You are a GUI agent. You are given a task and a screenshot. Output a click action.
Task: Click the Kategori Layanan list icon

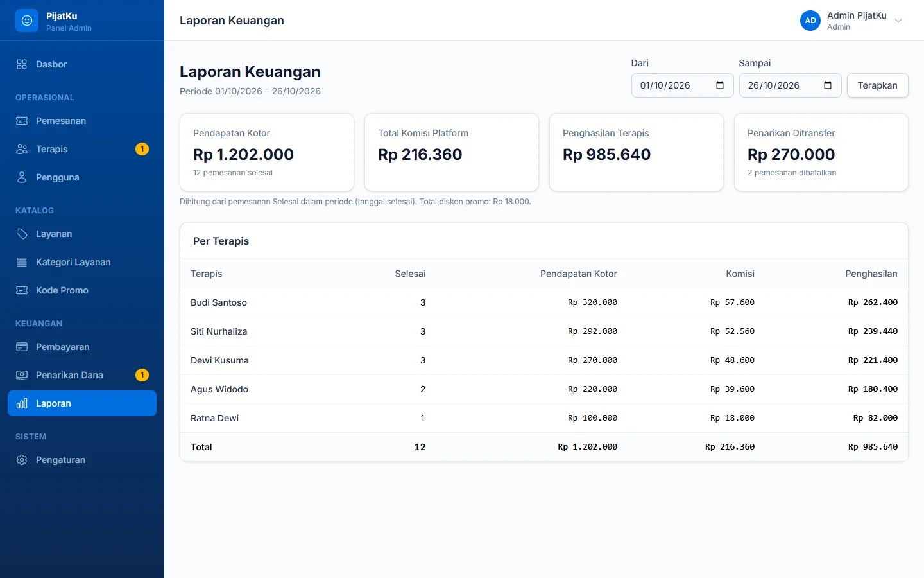coord(22,262)
